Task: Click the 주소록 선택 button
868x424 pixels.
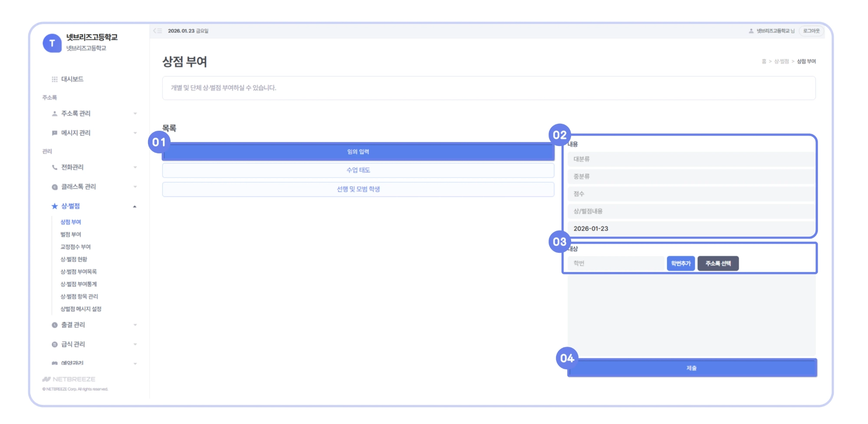Action: point(718,263)
